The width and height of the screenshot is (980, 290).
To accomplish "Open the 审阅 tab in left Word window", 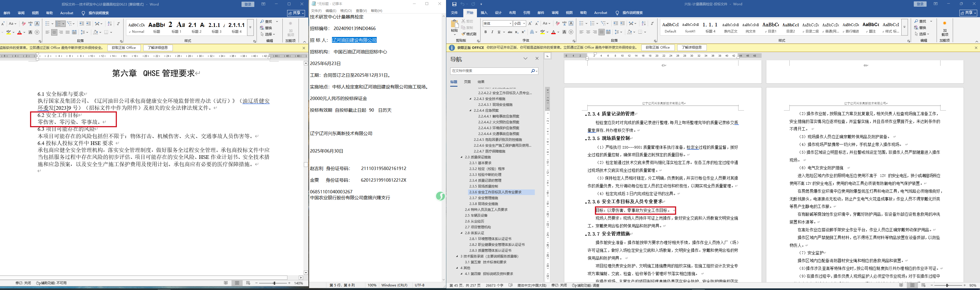I will coord(21,13).
